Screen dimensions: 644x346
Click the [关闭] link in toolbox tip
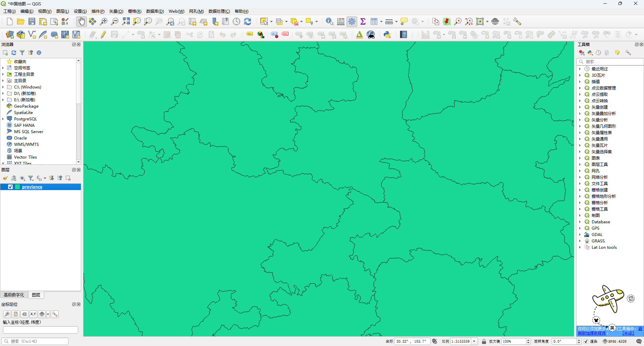(x=628, y=333)
